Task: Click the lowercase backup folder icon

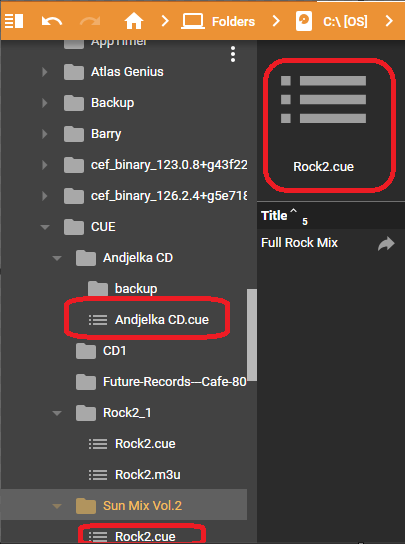Action: pyautogui.click(x=98, y=289)
